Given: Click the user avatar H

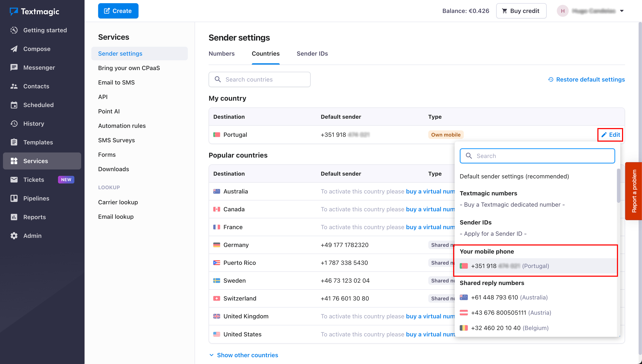Looking at the screenshot, I should 563,11.
